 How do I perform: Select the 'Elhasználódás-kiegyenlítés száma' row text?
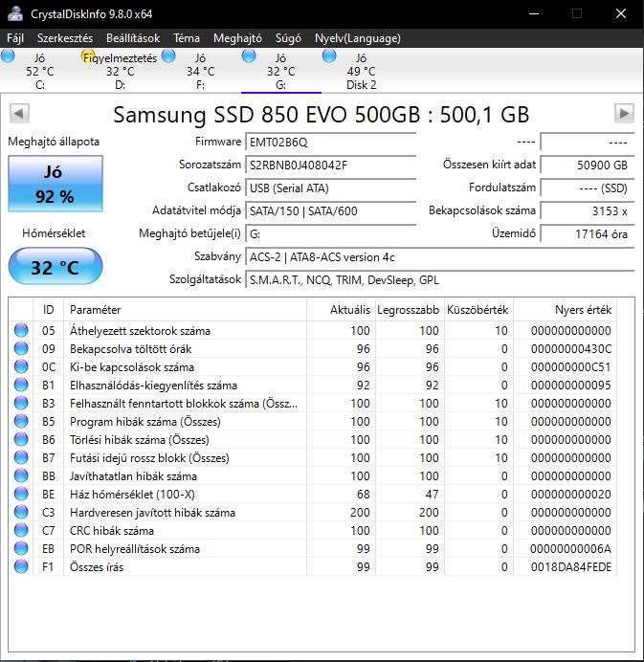[x=153, y=385]
